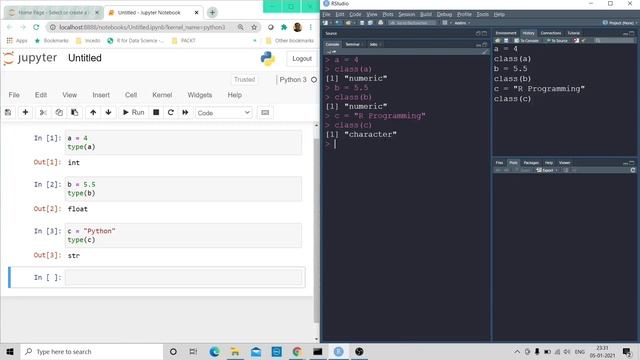Viewport: 640px width, 360px height.
Task: Open the Mail app from taskbar
Action: pyautogui.click(x=256, y=351)
